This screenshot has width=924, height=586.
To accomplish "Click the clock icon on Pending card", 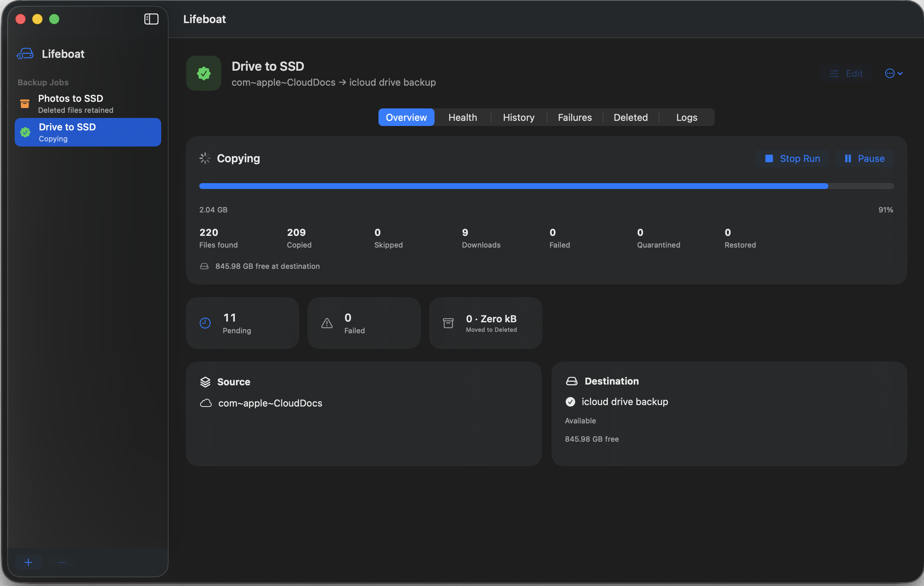I will pyautogui.click(x=205, y=323).
